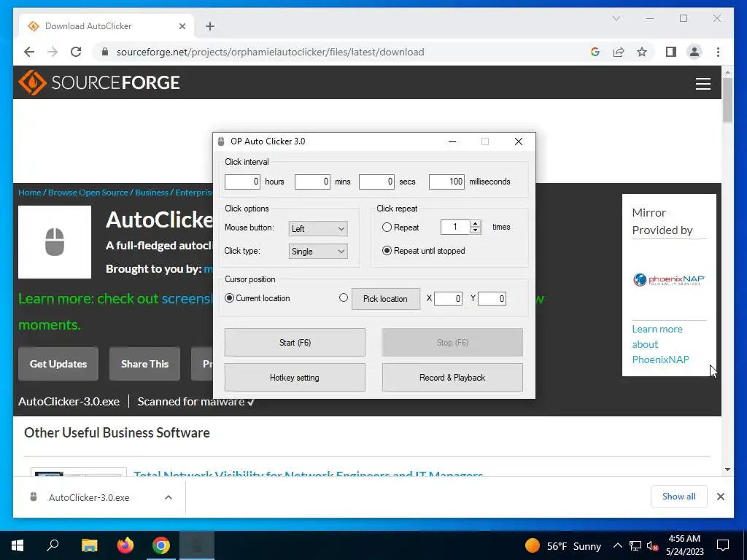Go back to the previous page in Chrome

pos(29,52)
